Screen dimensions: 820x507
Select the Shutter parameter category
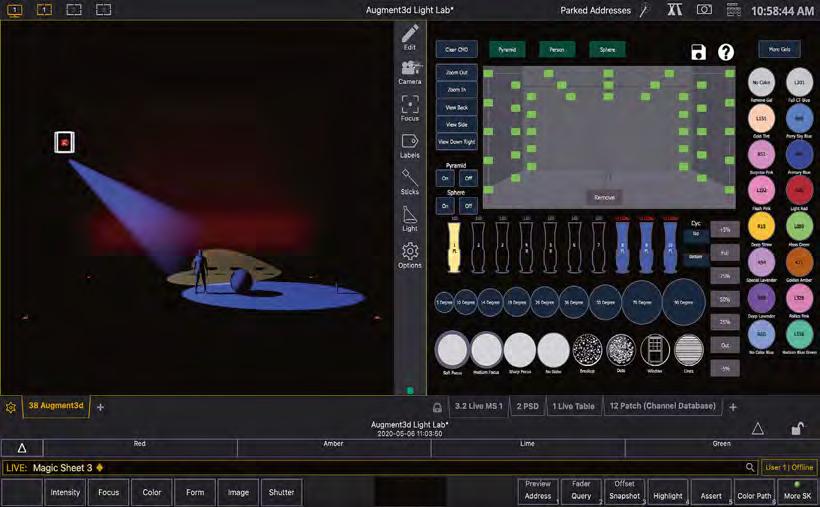point(281,492)
